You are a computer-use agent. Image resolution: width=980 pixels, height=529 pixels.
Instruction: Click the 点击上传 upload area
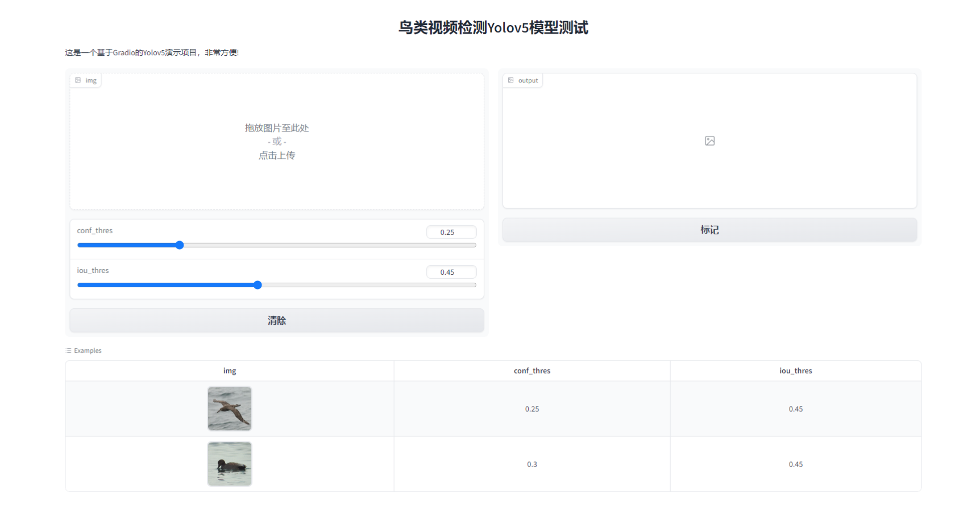click(276, 155)
